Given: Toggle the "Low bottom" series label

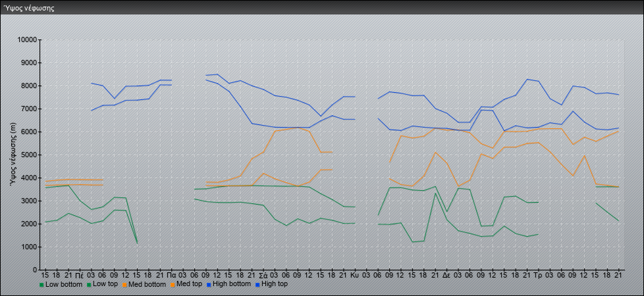Looking at the screenshot, I should point(64,285).
